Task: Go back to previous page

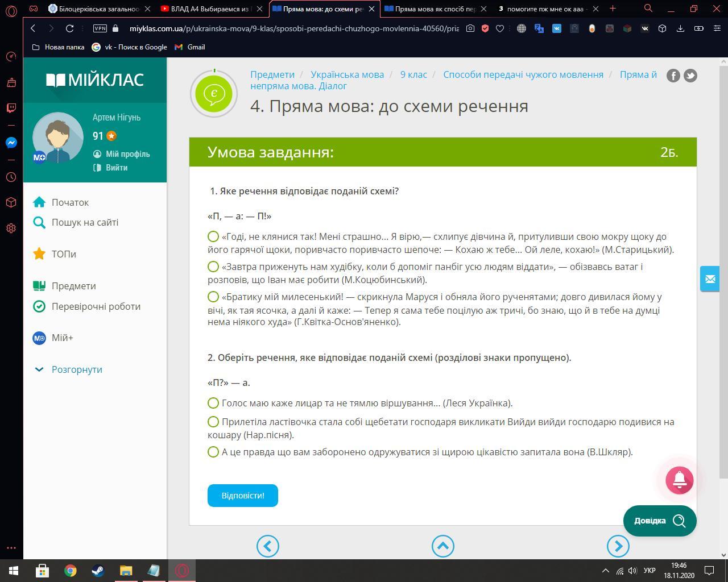Action: point(33,28)
